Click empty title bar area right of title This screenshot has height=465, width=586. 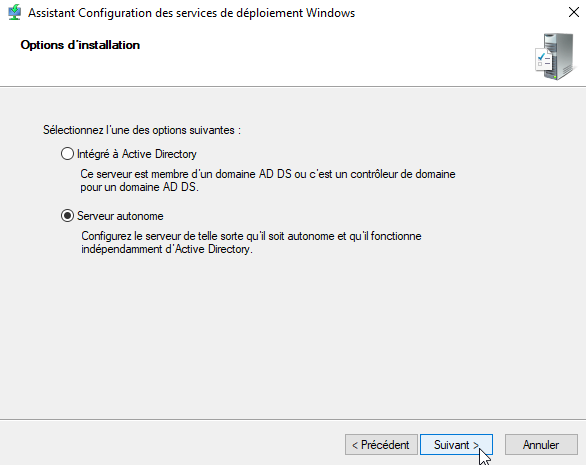click(460, 13)
